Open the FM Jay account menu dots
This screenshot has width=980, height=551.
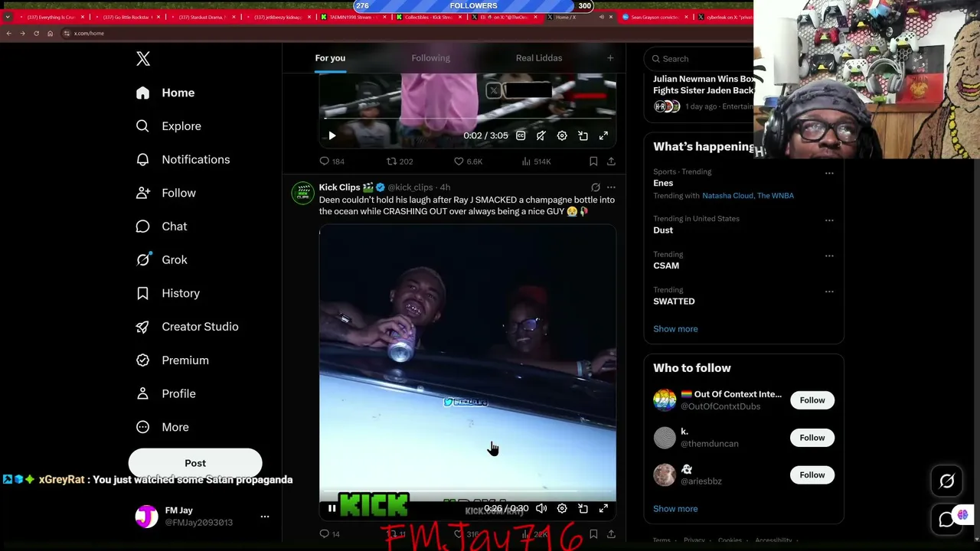tap(265, 517)
